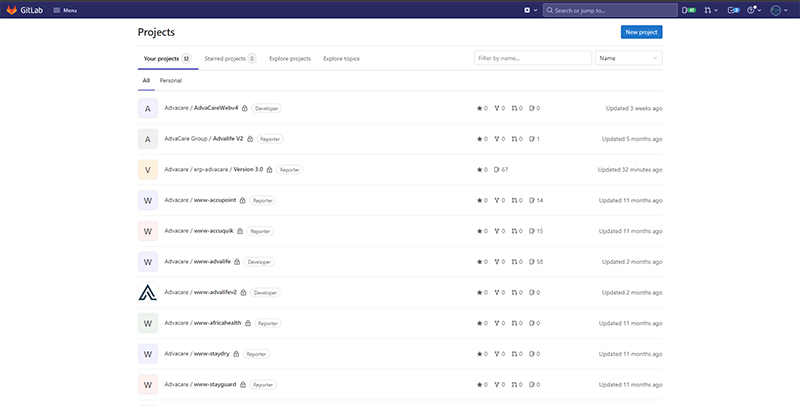The width and height of the screenshot is (800, 406).
Task: Click the Developer badge on www-advalife
Action: click(259, 262)
